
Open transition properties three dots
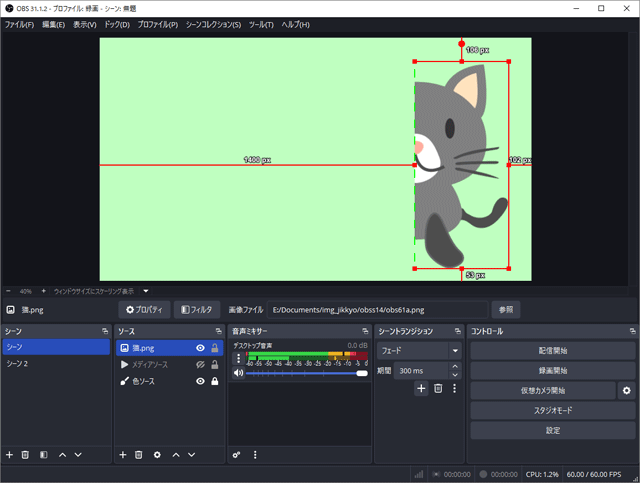pyautogui.click(x=454, y=388)
